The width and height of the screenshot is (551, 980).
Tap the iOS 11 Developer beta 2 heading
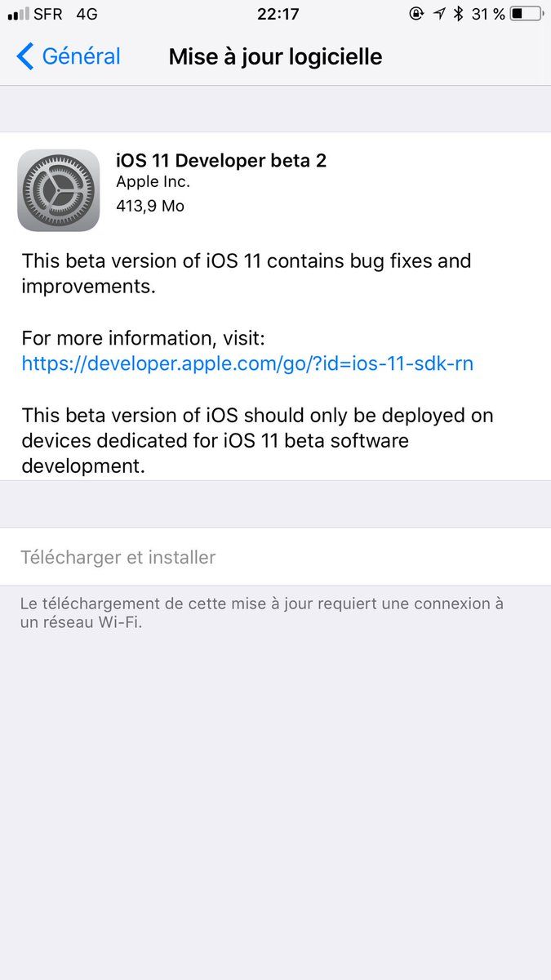(221, 160)
